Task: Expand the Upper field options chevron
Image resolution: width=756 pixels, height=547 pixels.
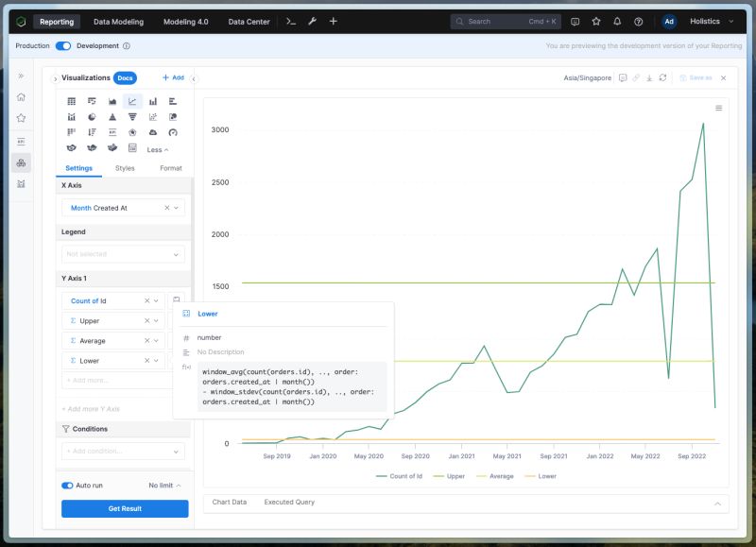Action: pos(156,321)
